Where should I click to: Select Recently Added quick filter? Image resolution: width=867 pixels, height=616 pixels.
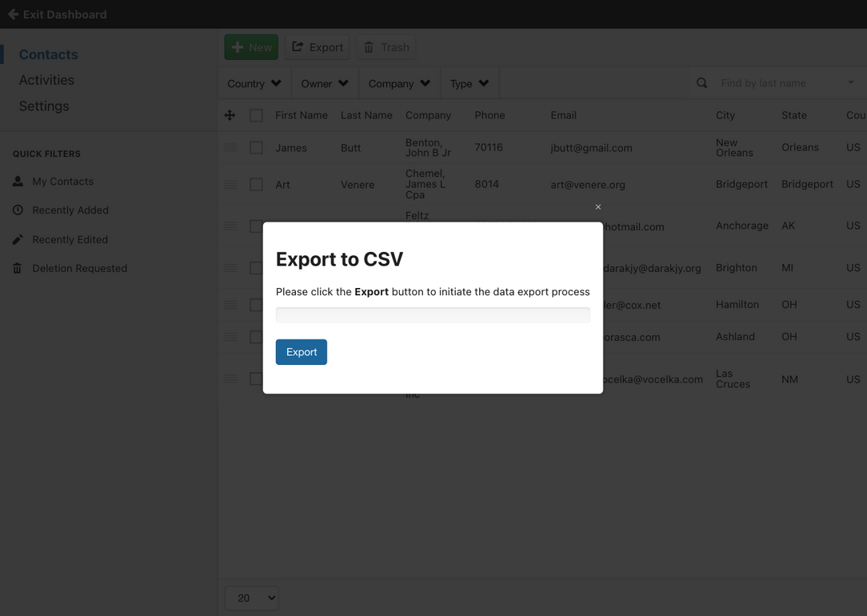pos(70,210)
